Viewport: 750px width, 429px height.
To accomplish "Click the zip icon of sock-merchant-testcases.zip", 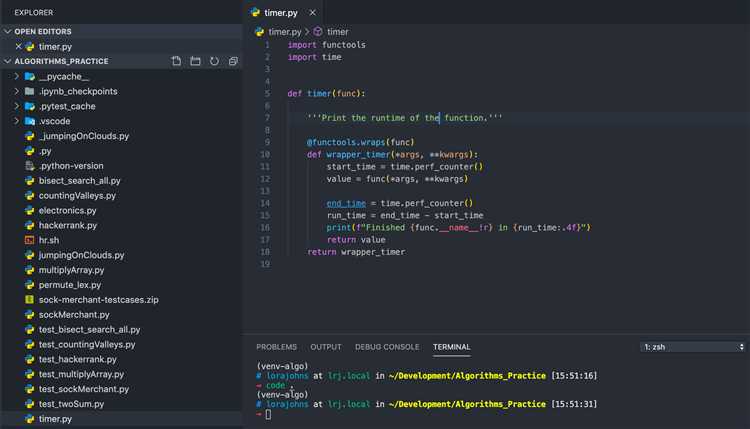I will [30, 299].
